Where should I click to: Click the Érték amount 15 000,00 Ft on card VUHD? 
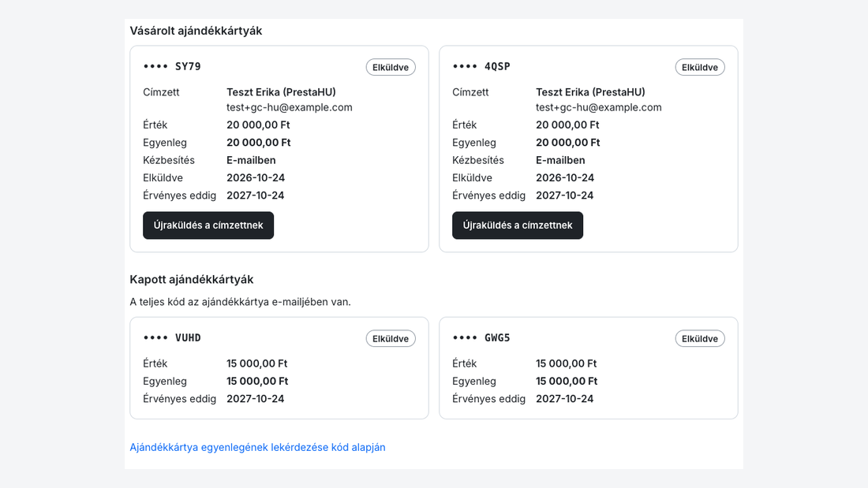[257, 363]
